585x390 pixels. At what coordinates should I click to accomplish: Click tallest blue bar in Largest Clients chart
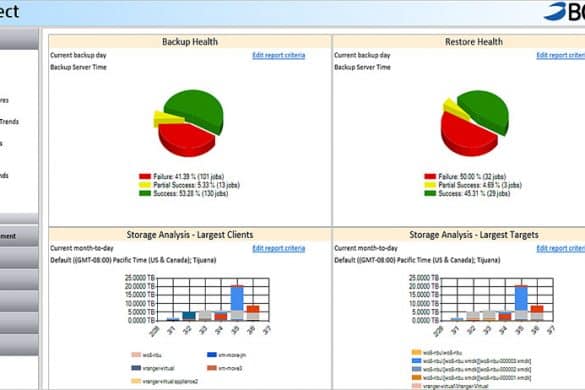237,299
